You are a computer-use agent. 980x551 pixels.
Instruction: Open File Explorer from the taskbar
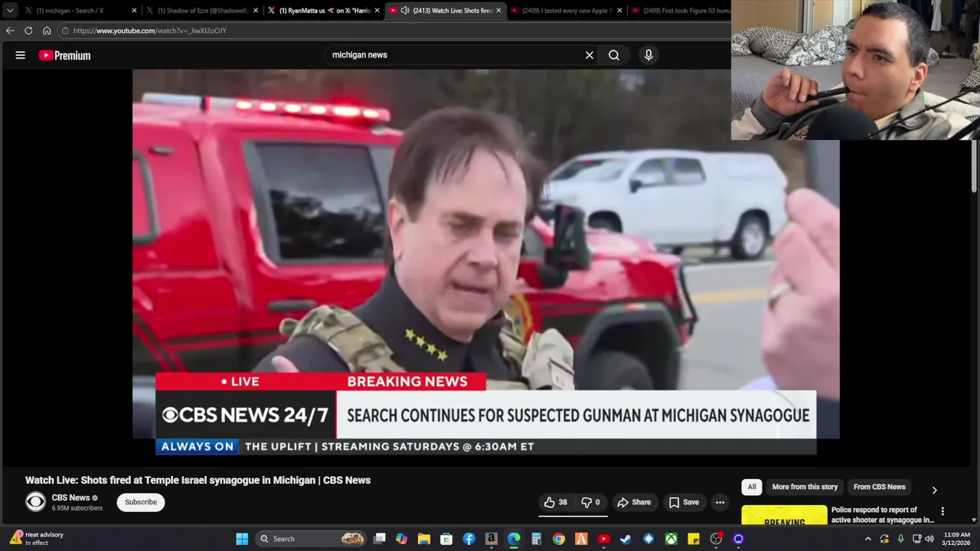point(424,539)
